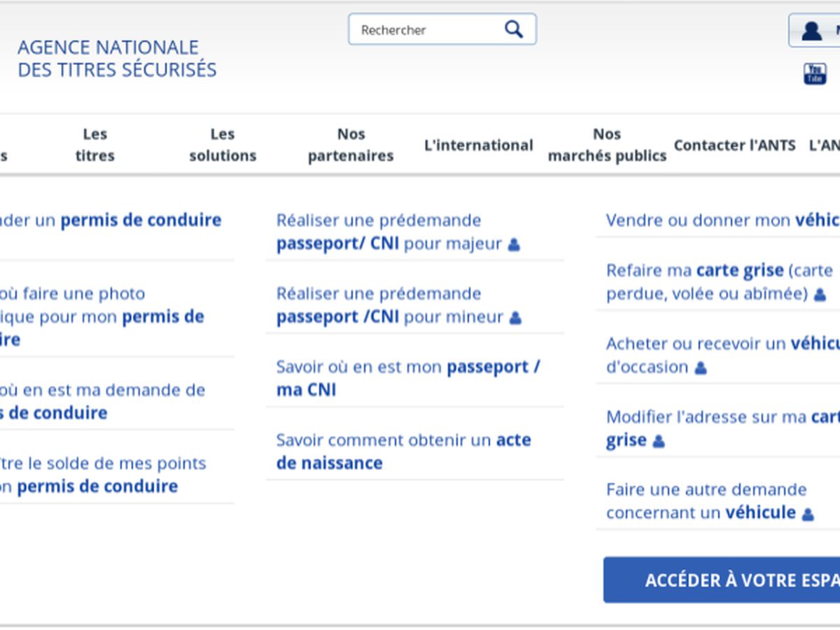Screen dimensions: 840x630
Task: Open the Les solutions menu
Action: click(223, 145)
